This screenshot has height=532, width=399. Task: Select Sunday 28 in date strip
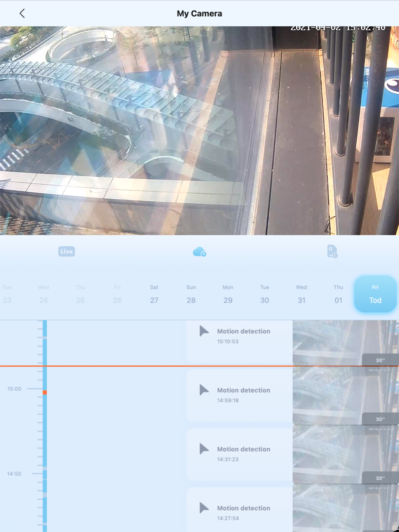pos(191,294)
